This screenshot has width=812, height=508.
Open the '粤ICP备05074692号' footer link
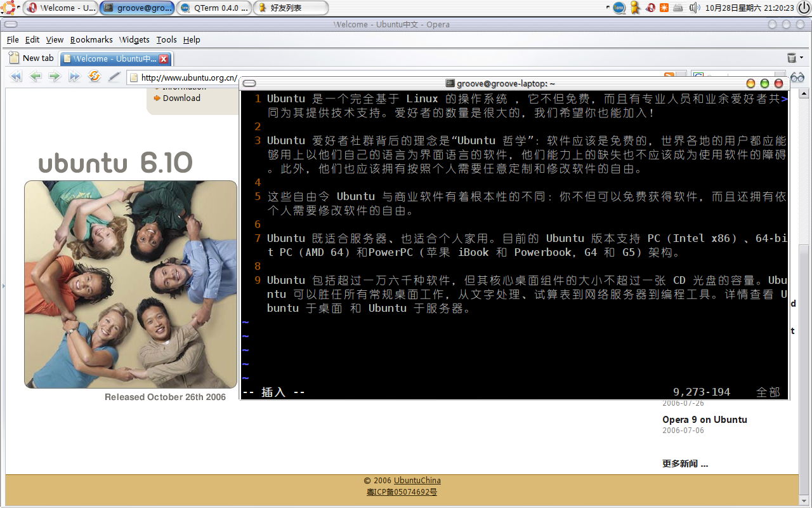(x=402, y=492)
